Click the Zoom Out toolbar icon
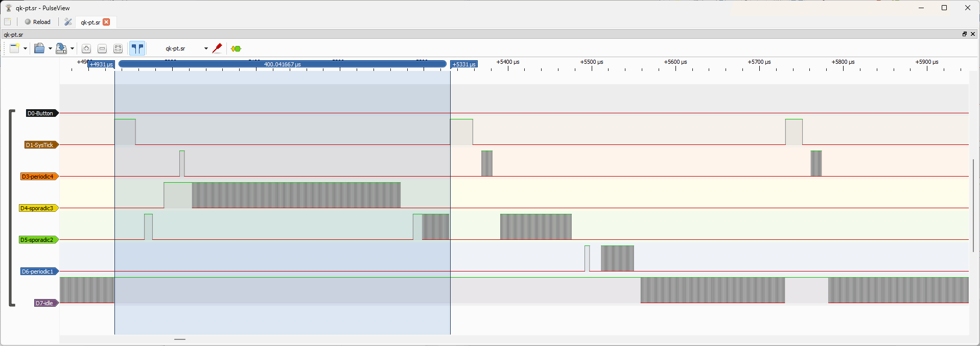The width and height of the screenshot is (980, 346). pos(102,48)
